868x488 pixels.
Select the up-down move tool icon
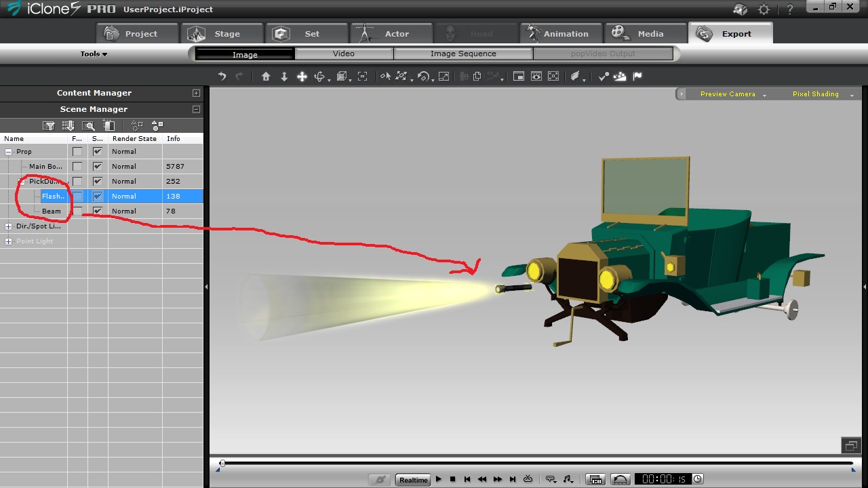tap(284, 77)
